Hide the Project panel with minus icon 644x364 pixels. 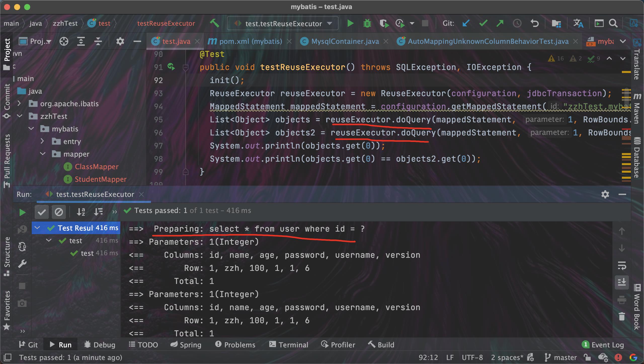137,41
